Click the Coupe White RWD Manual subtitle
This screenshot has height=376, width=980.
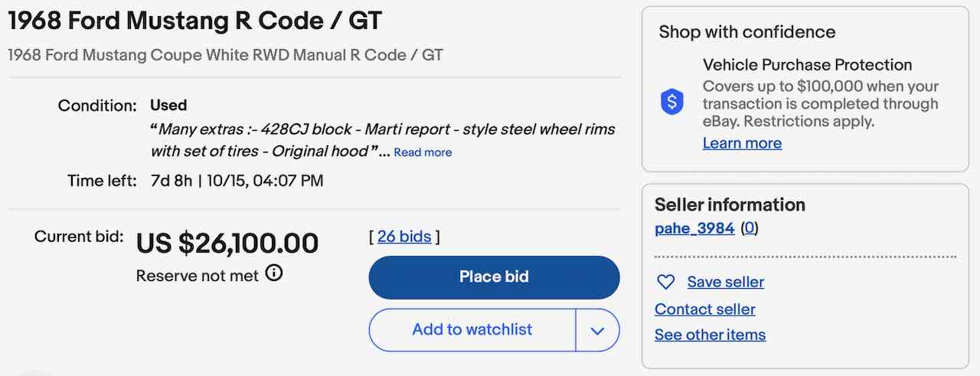click(x=225, y=55)
